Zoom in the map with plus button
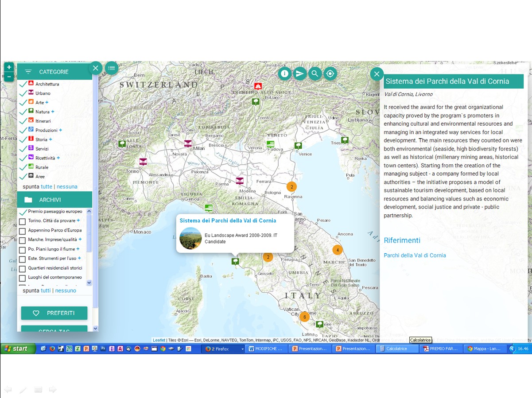This screenshot has width=532, height=398. coord(9,67)
